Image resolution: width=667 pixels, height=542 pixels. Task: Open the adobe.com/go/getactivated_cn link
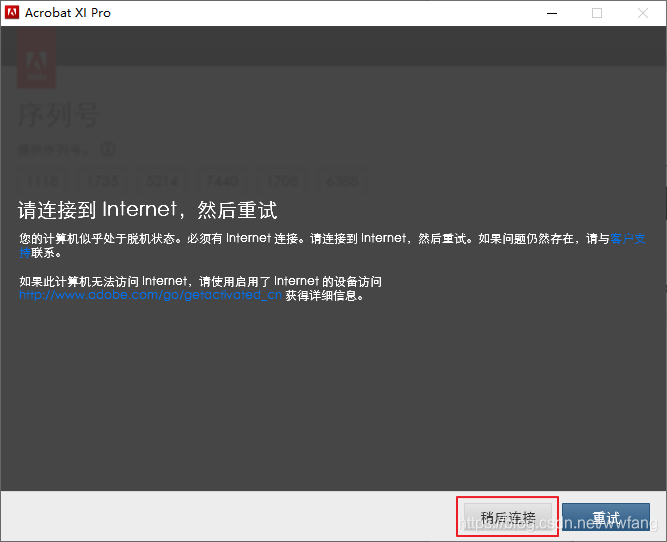pyautogui.click(x=150, y=295)
